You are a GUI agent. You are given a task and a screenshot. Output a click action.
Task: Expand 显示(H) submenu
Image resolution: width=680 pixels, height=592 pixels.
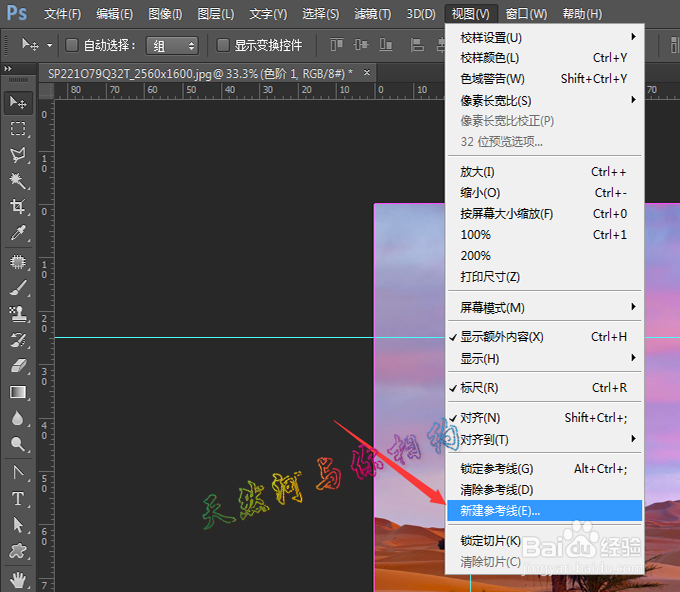pyautogui.click(x=545, y=359)
